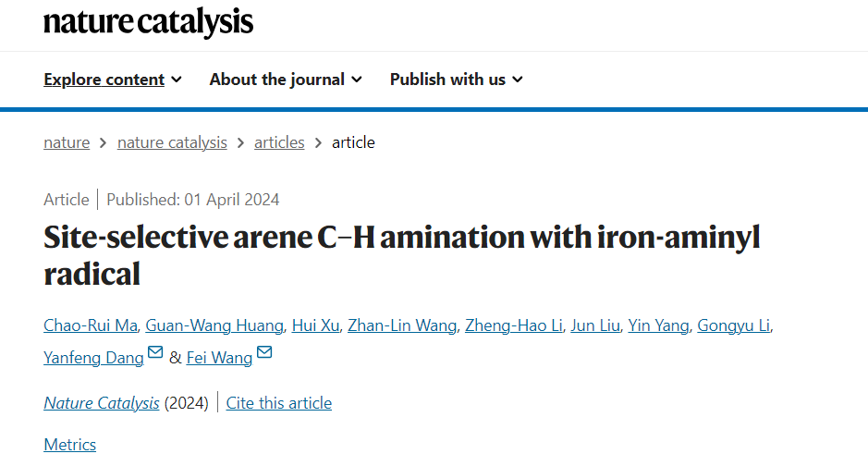Go to articles breadcrumb link
The image size is (868, 466).
279,142
